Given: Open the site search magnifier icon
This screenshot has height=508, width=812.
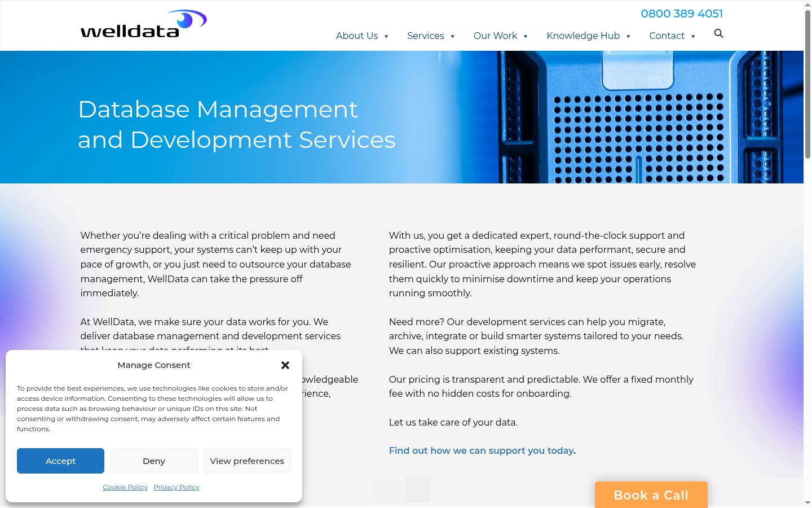Looking at the screenshot, I should [x=718, y=34].
